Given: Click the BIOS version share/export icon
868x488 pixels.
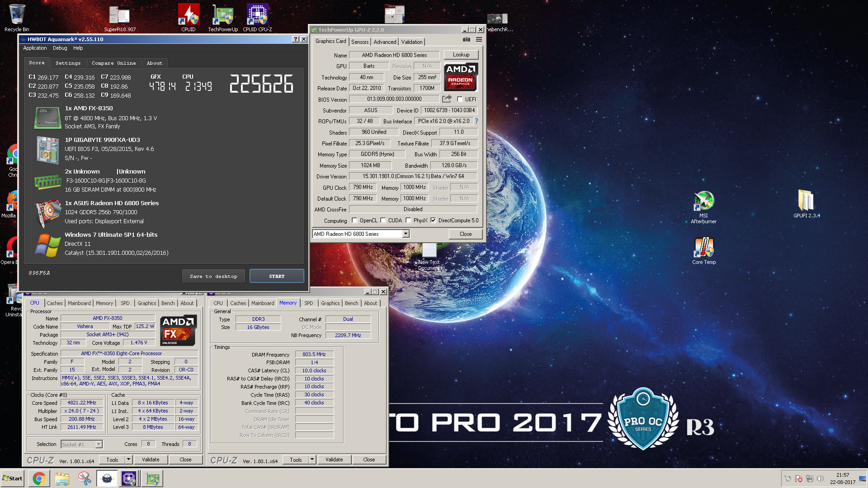Looking at the screenshot, I should click(x=447, y=99).
